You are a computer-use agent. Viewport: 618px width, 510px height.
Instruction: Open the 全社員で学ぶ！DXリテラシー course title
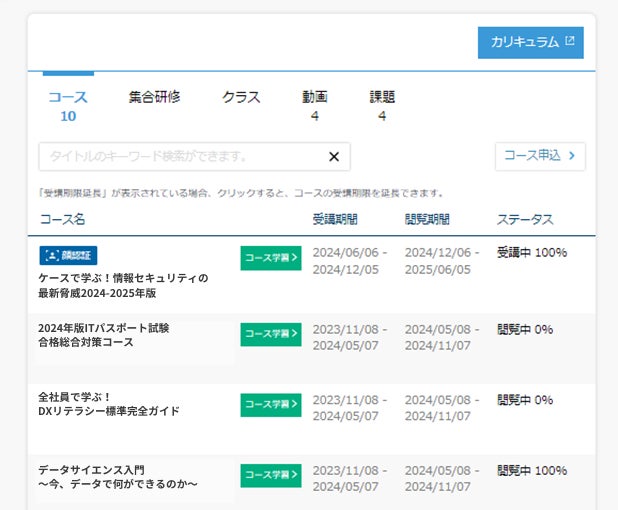[108, 404]
